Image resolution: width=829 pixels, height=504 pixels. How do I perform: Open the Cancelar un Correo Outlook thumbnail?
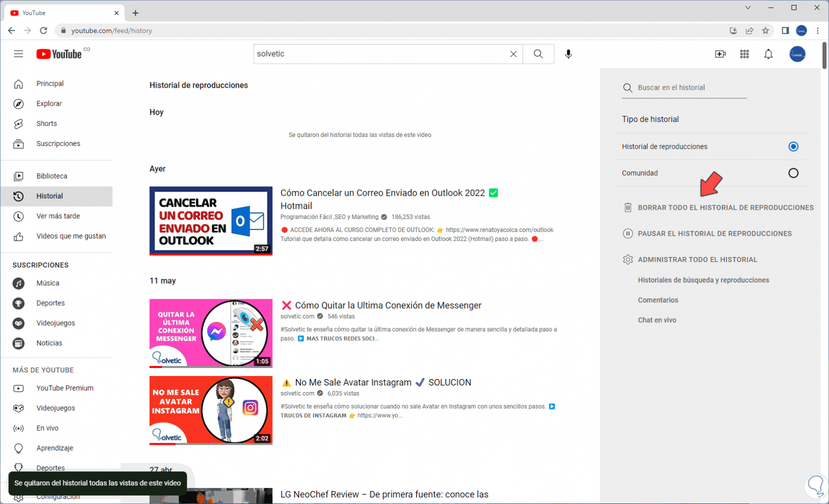pyautogui.click(x=211, y=221)
